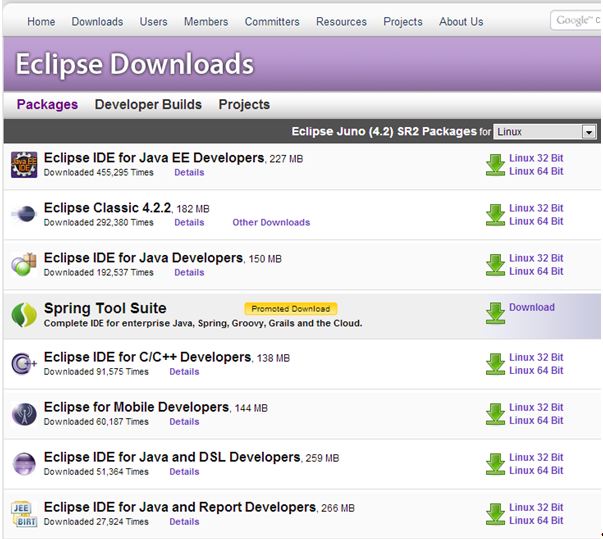
Task: Click green download arrow for Eclipse Classic
Action: pyautogui.click(x=495, y=215)
